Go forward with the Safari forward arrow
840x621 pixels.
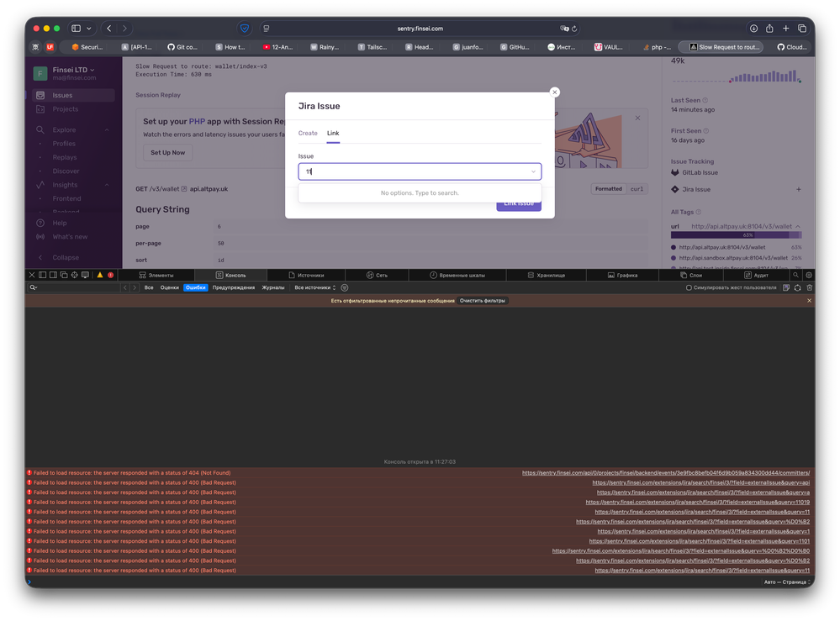[x=124, y=29]
